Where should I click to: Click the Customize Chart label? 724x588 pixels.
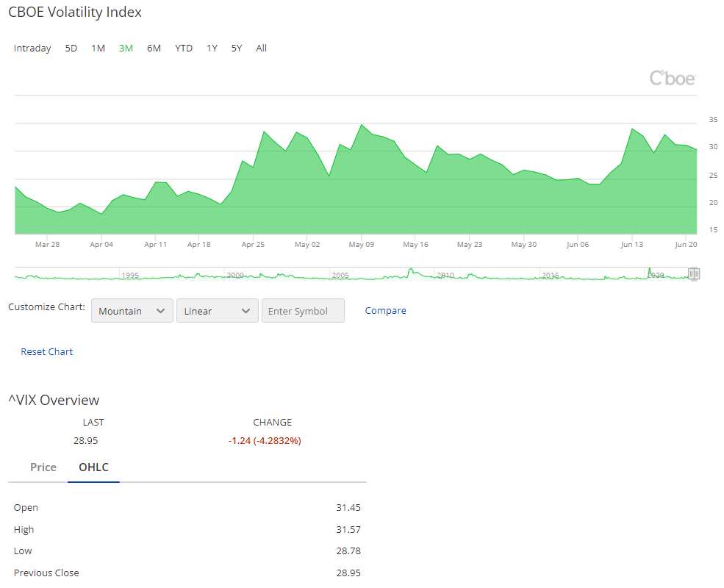46,307
